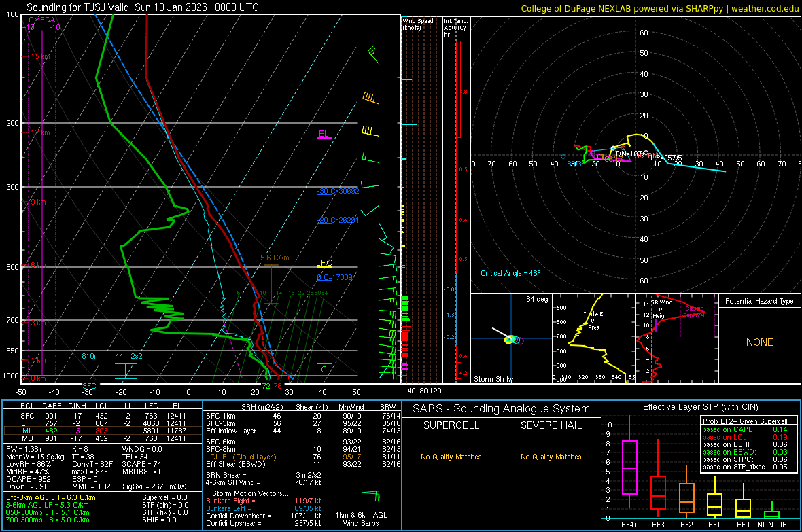
Task: Click the EF2 axis label
Action: click(686, 525)
